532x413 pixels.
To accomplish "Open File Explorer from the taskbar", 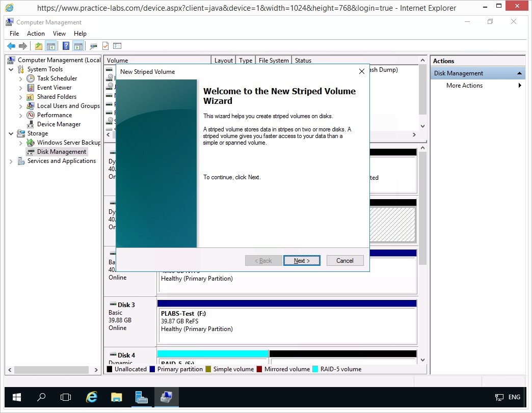I will [117, 397].
